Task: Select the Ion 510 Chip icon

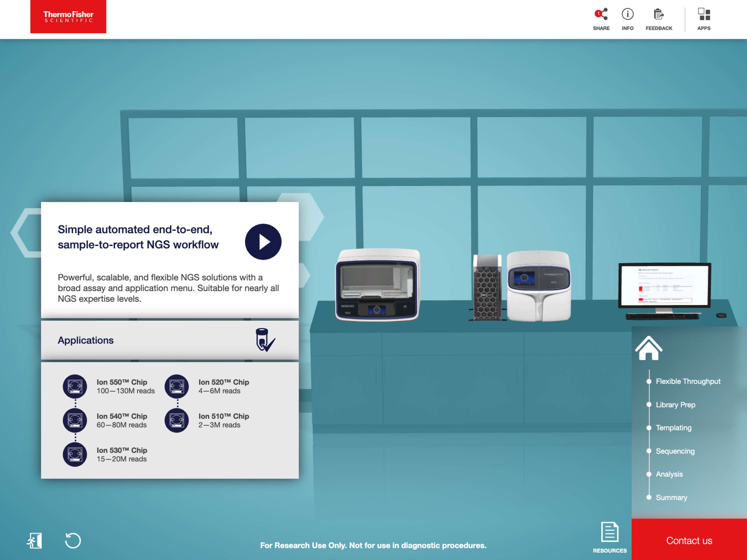Action: (177, 421)
